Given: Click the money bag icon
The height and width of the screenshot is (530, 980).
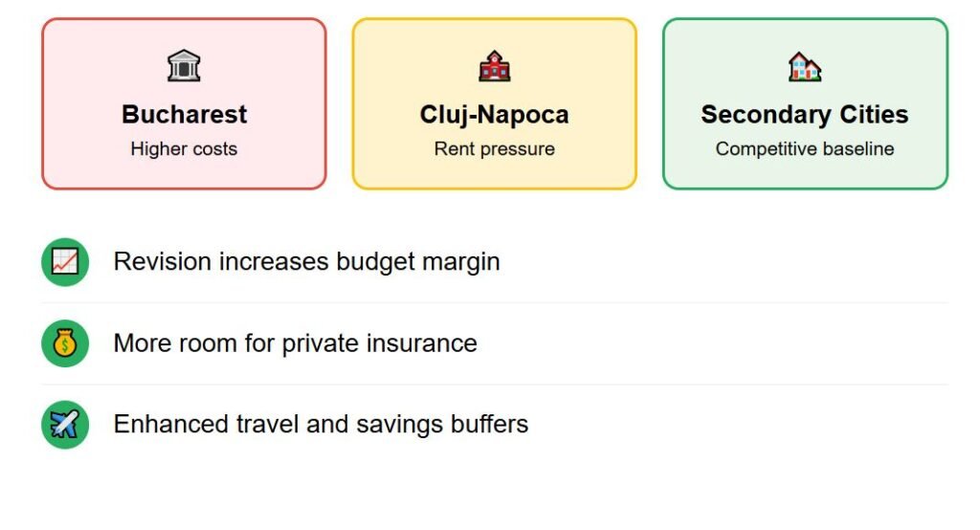Looking at the screenshot, I should (x=65, y=343).
